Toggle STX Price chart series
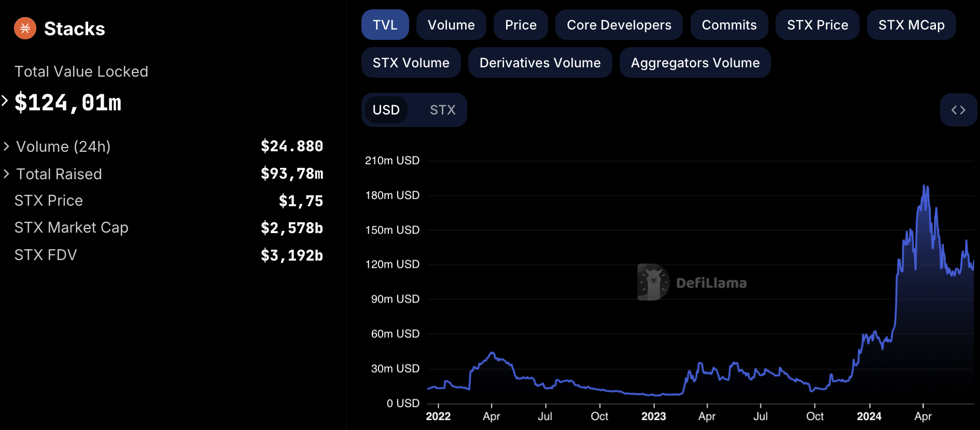This screenshot has height=430, width=980. click(x=818, y=25)
